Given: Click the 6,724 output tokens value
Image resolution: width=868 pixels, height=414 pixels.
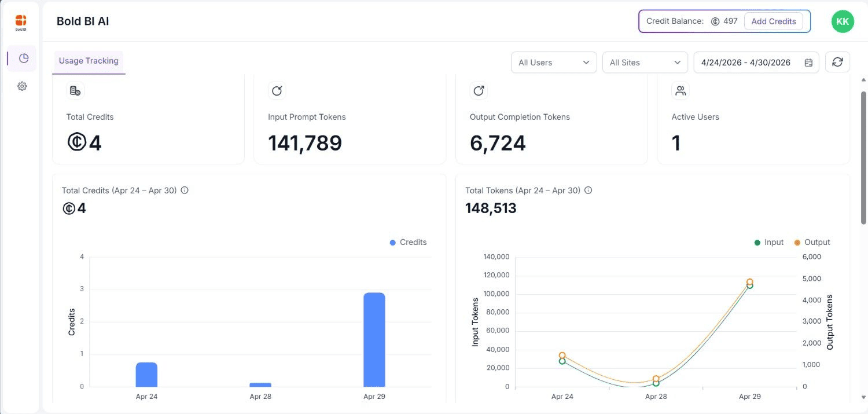Looking at the screenshot, I should pos(498,142).
